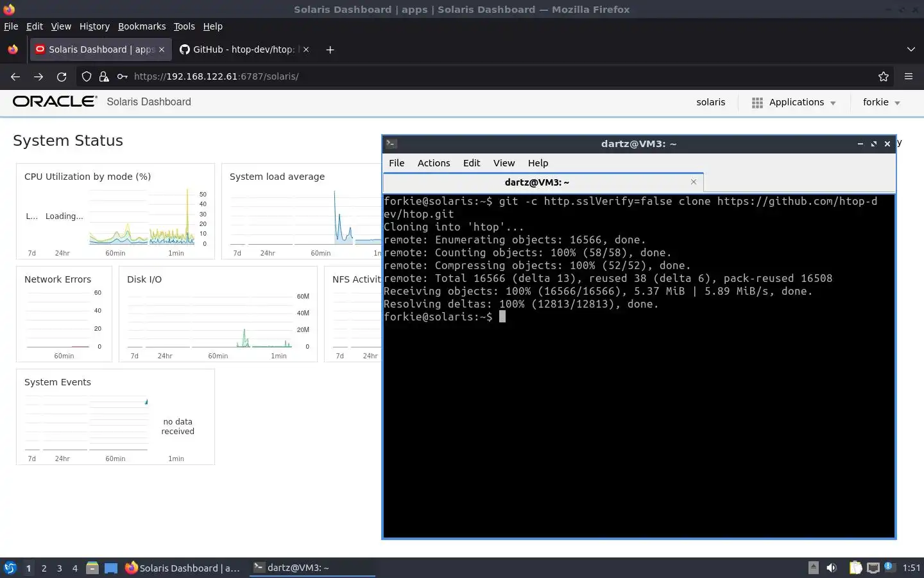The height and width of the screenshot is (578, 924).
Task: Open the Firefox Bookmarks menu
Action: [x=142, y=26]
